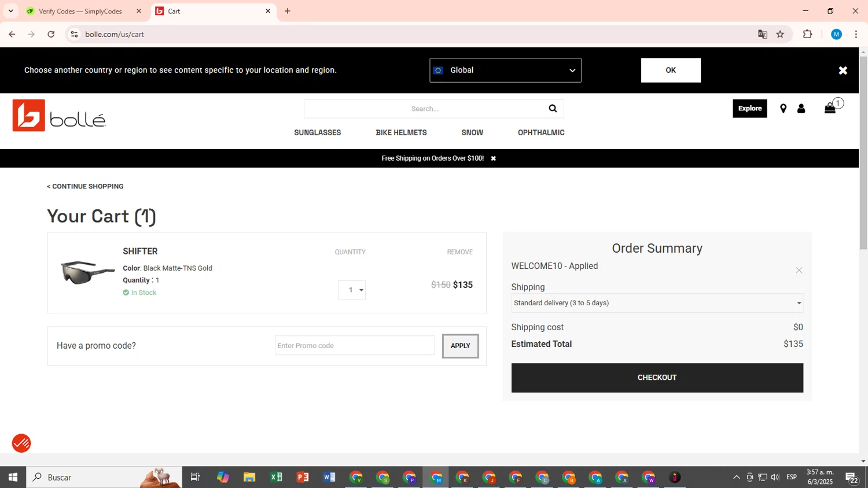Viewport: 868px width, 488px height.
Task: Open the account profile icon
Action: [x=801, y=109]
